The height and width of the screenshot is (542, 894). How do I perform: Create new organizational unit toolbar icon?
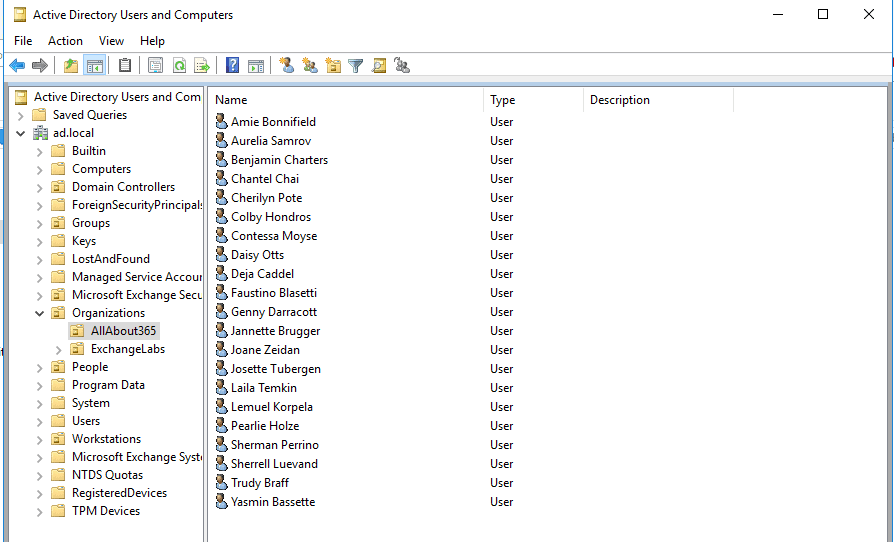333,66
